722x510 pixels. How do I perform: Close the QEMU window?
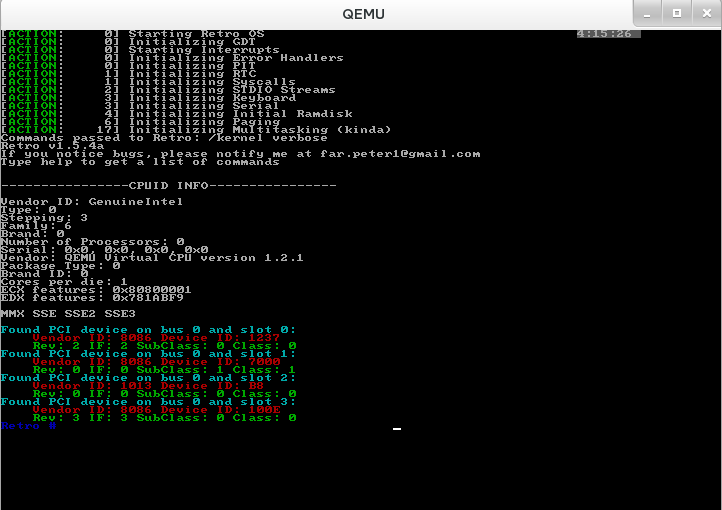tap(707, 14)
